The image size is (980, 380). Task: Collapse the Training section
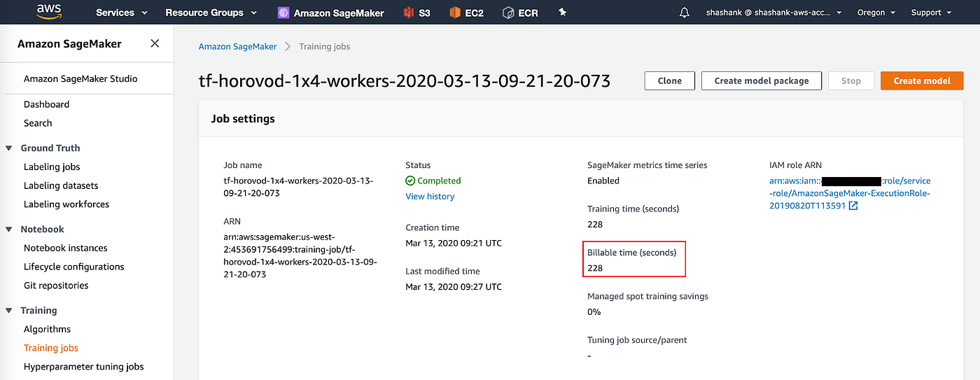9,311
